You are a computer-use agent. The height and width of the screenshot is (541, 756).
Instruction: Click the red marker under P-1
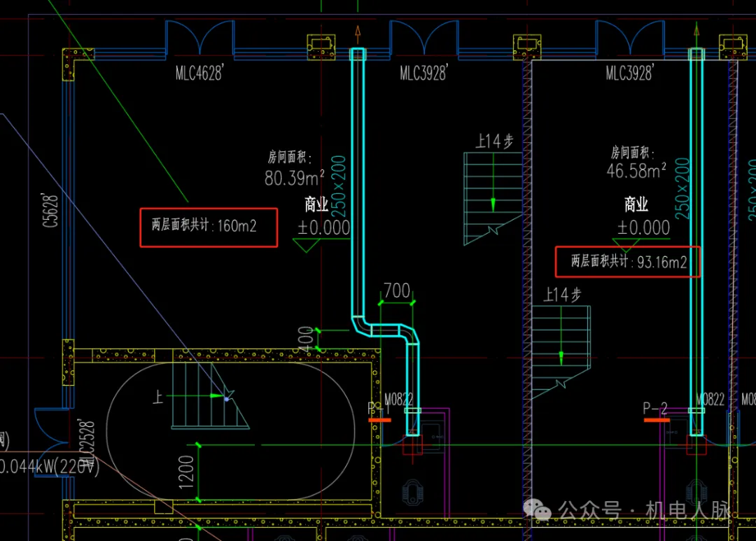click(379, 420)
